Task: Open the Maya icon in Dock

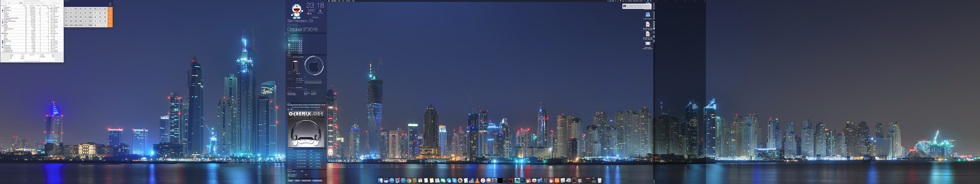Action: coord(517,181)
